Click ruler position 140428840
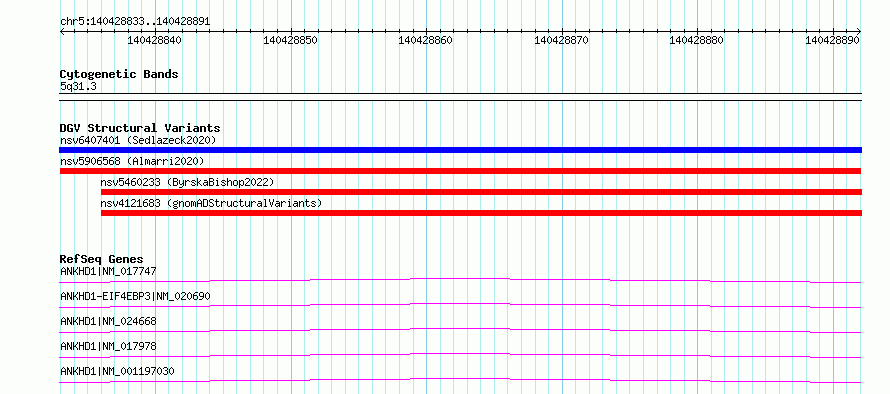The width and height of the screenshot is (890, 394). tap(154, 40)
